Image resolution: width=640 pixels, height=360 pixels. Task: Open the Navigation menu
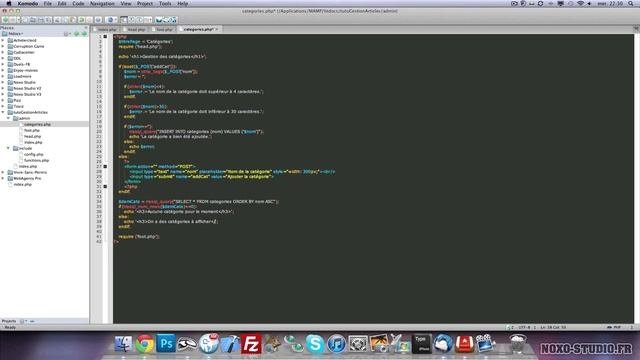coord(102,3)
